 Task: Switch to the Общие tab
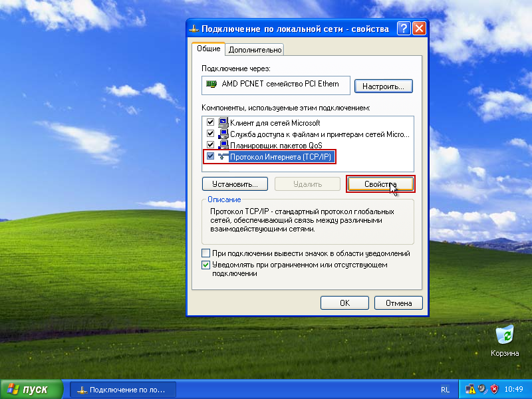point(208,49)
